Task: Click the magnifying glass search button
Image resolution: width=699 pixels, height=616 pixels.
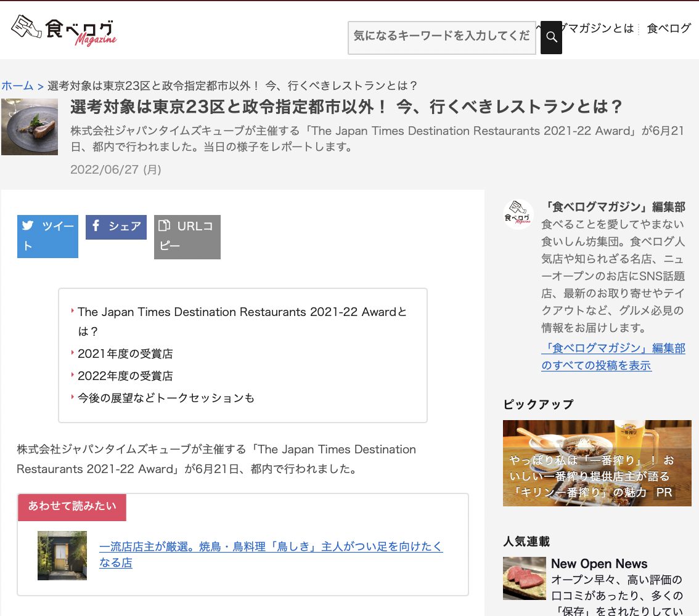Action: pos(551,38)
